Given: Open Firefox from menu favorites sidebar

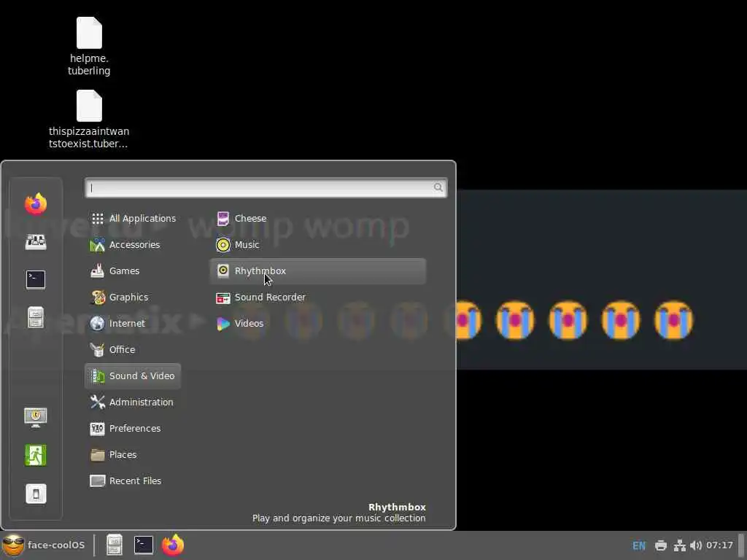Looking at the screenshot, I should 36,204.
